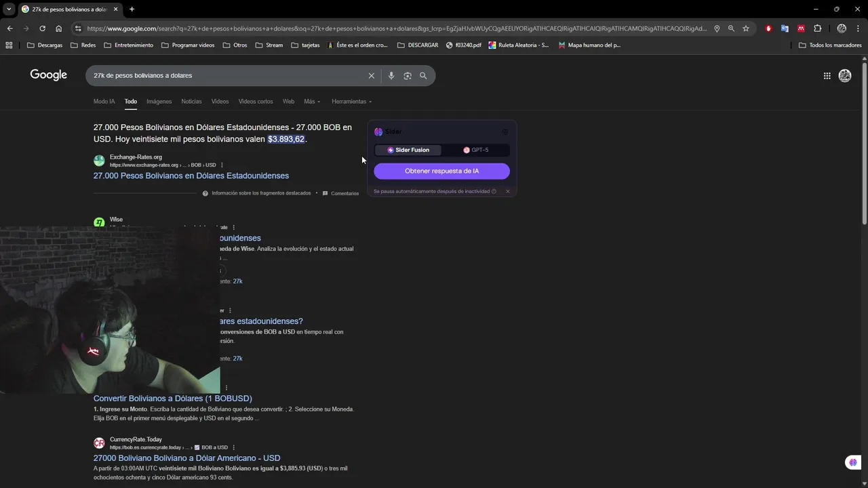Open the Ruleta Aleatoria bookmark
Image resolution: width=868 pixels, height=488 pixels.
click(519, 45)
